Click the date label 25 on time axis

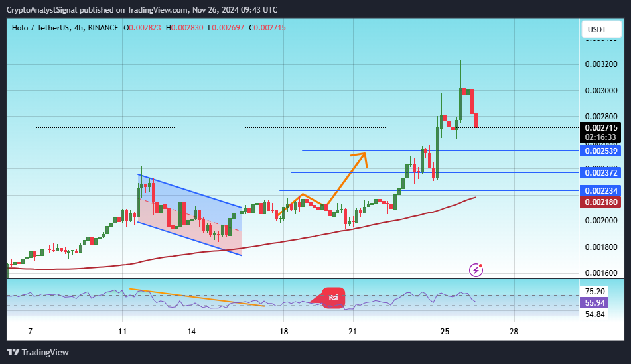pyautogui.click(x=445, y=332)
